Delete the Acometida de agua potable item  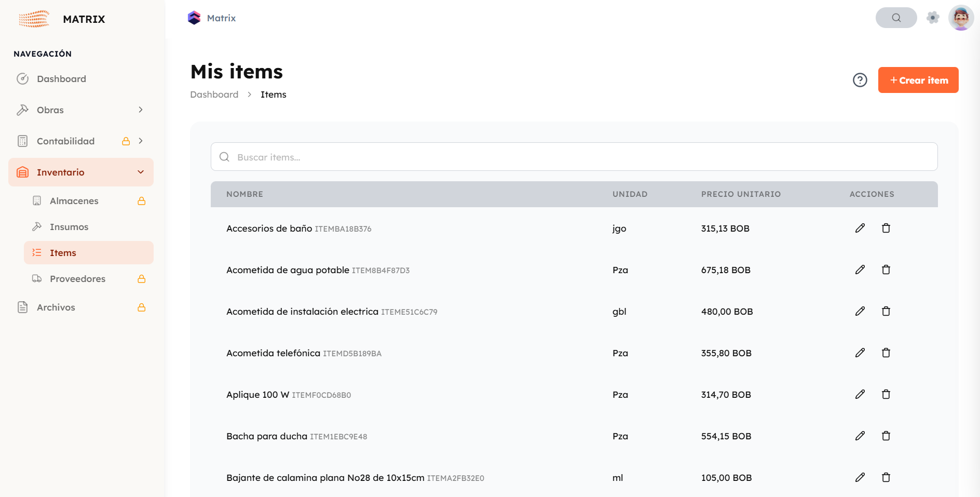point(886,270)
